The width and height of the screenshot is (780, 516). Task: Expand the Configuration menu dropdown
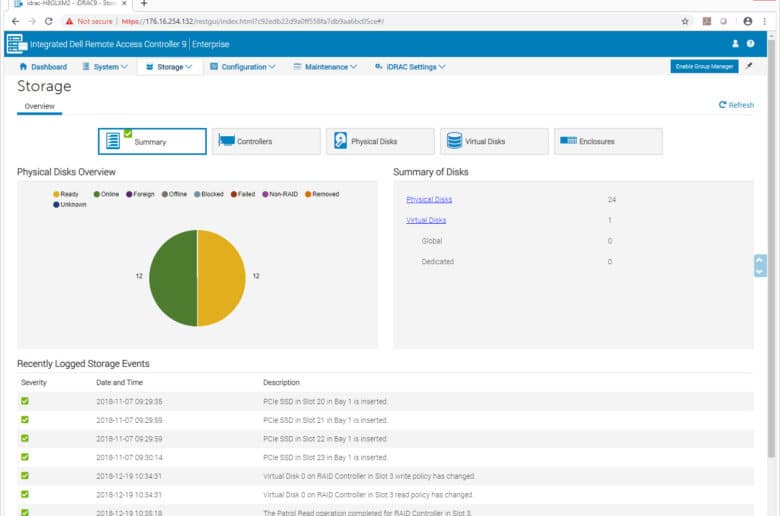tap(243, 67)
